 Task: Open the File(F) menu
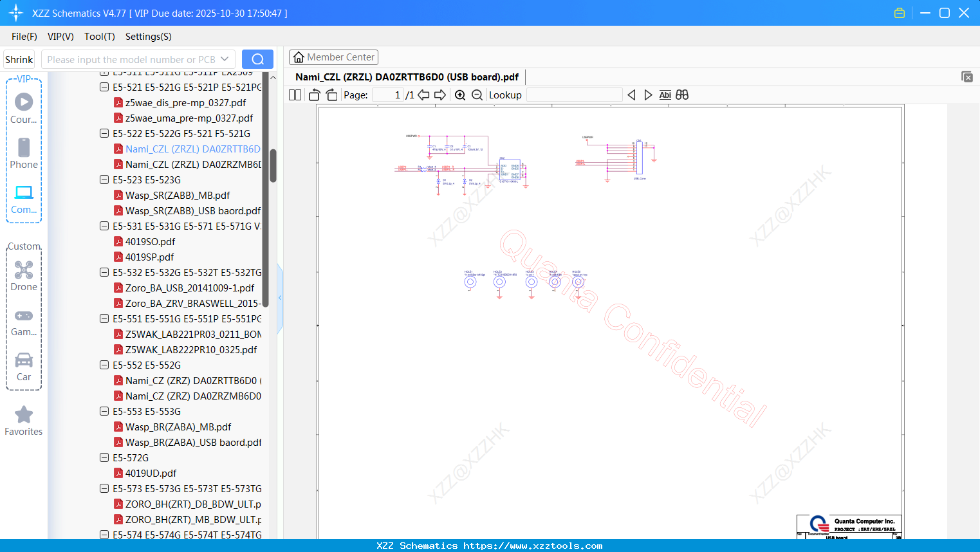24,37
